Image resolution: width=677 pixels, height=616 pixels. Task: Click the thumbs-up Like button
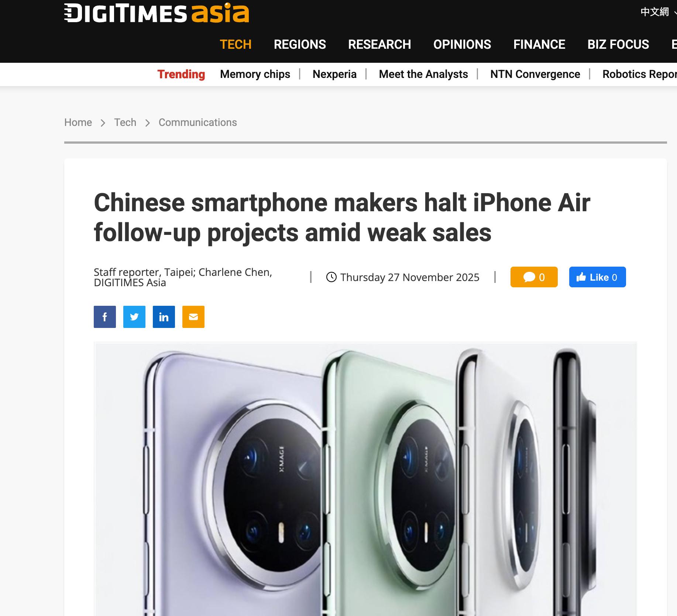click(x=597, y=277)
